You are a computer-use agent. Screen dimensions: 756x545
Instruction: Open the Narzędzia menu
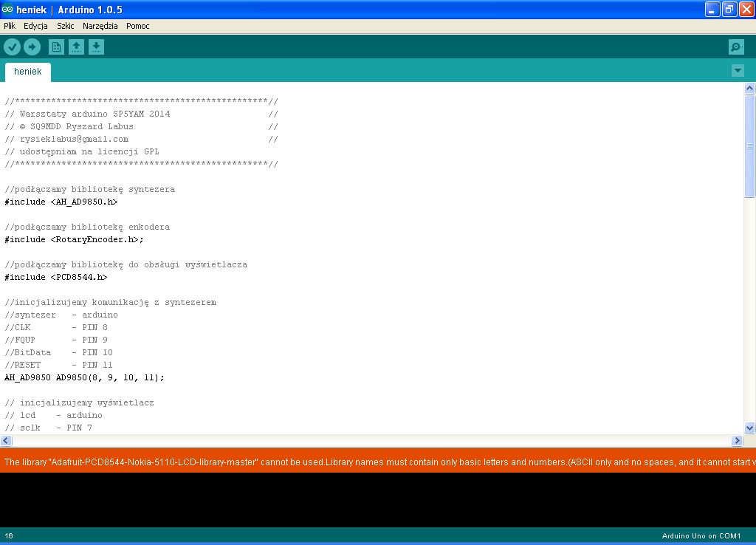[x=100, y=26]
